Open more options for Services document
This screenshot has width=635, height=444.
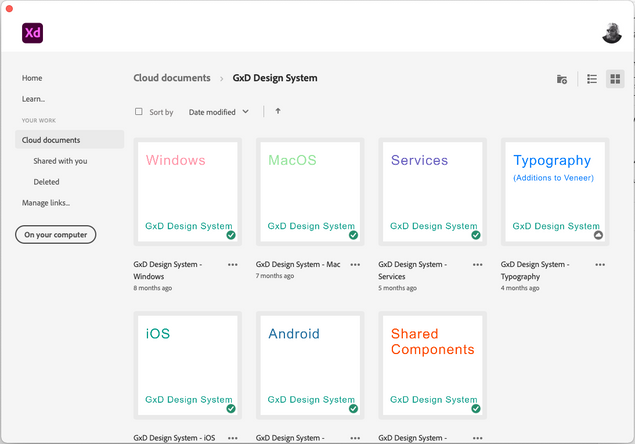[x=478, y=265]
